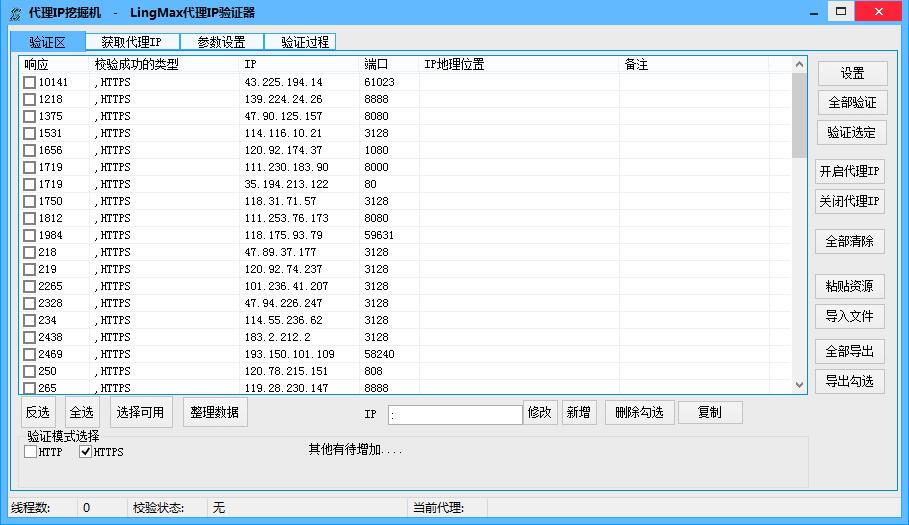
Task: Tick the checkbox for row 1218
Action: click(30, 99)
